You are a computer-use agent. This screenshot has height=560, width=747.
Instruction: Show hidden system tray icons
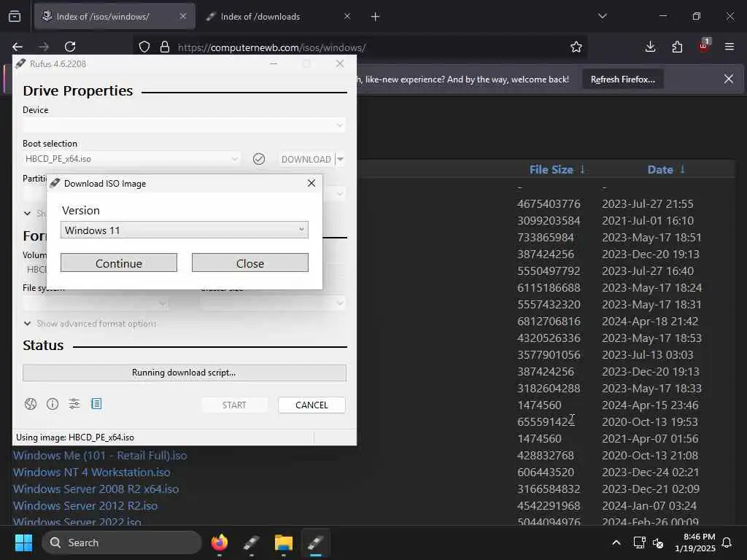point(616,542)
